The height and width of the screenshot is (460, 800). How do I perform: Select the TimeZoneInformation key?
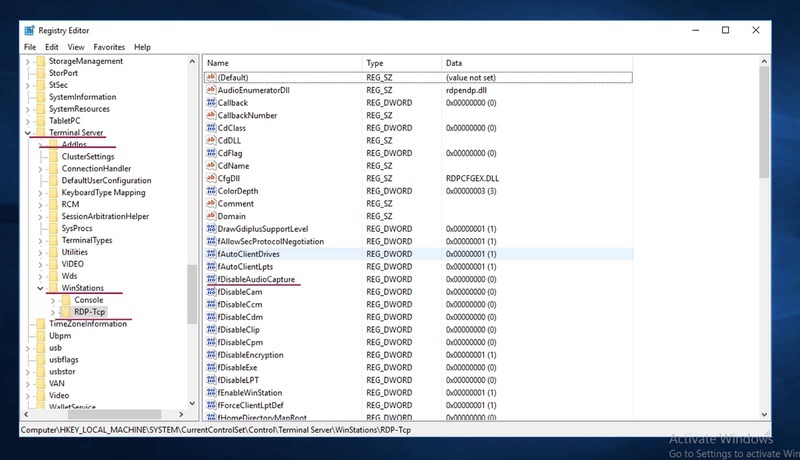(88, 324)
